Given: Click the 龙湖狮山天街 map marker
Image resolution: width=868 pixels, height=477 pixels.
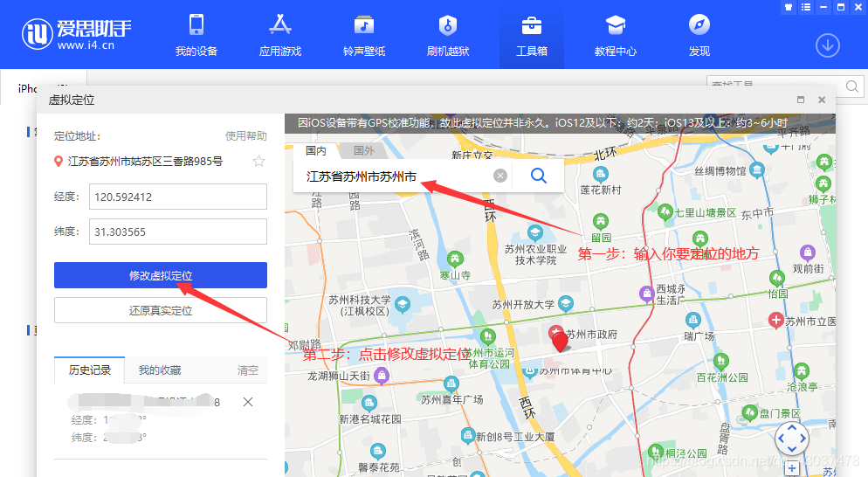Looking at the screenshot, I should click(382, 376).
